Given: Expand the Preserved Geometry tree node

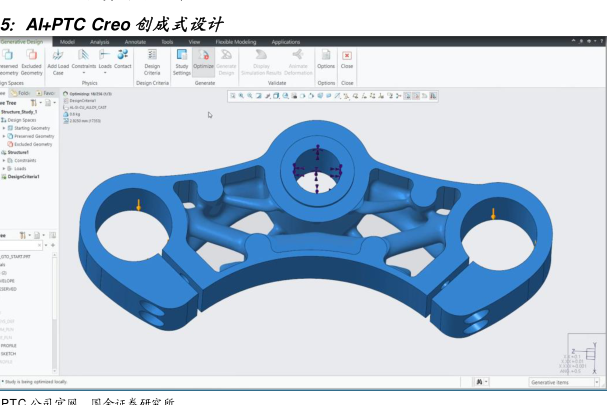Looking at the screenshot, I should (x=4, y=136).
